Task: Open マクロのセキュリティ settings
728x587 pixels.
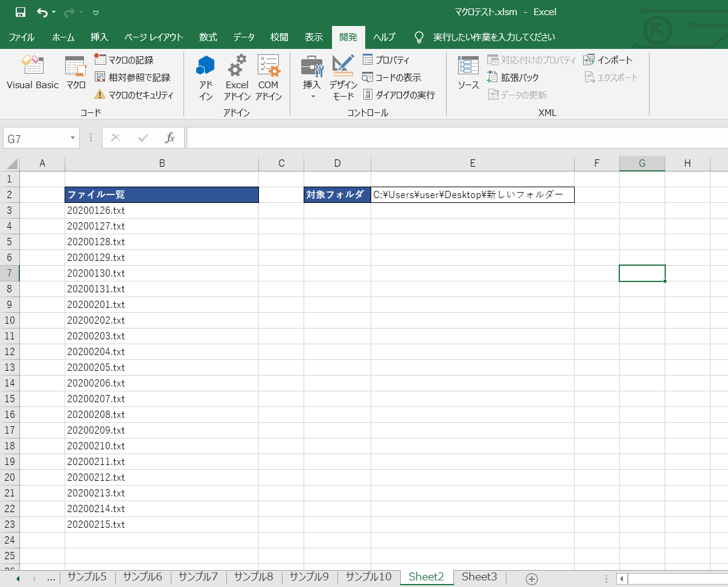Action: tap(133, 95)
